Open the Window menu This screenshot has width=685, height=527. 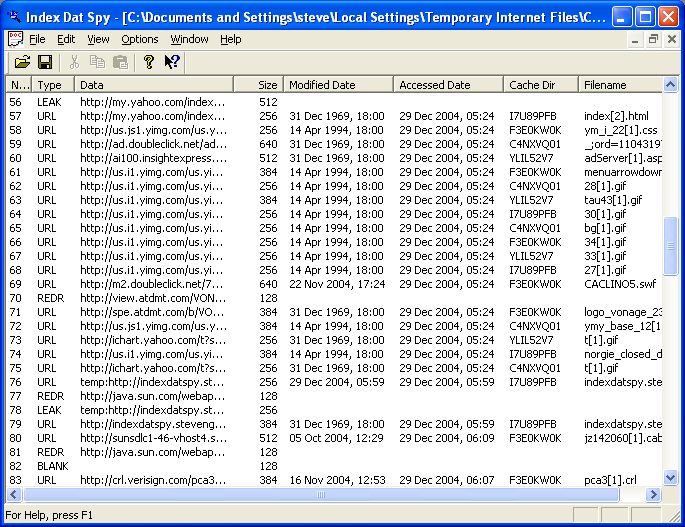click(189, 39)
